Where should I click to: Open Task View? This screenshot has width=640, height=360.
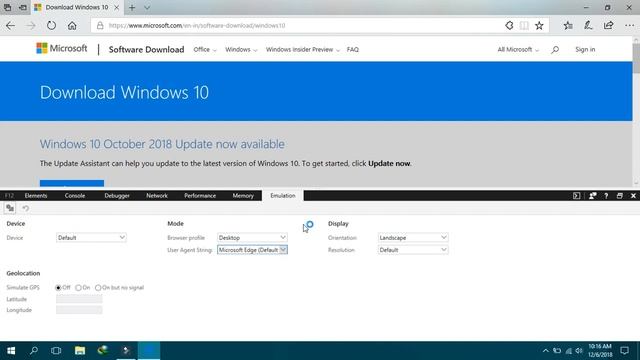tap(56, 351)
